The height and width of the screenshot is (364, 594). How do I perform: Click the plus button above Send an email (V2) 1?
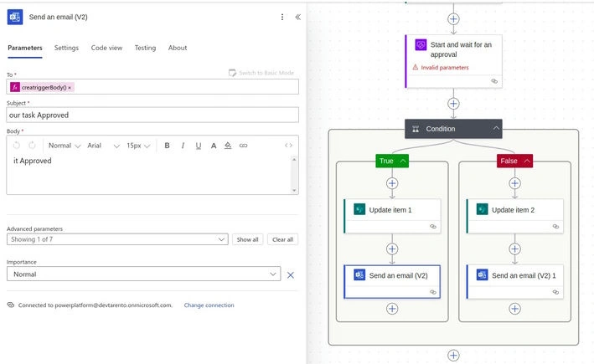[x=514, y=249]
